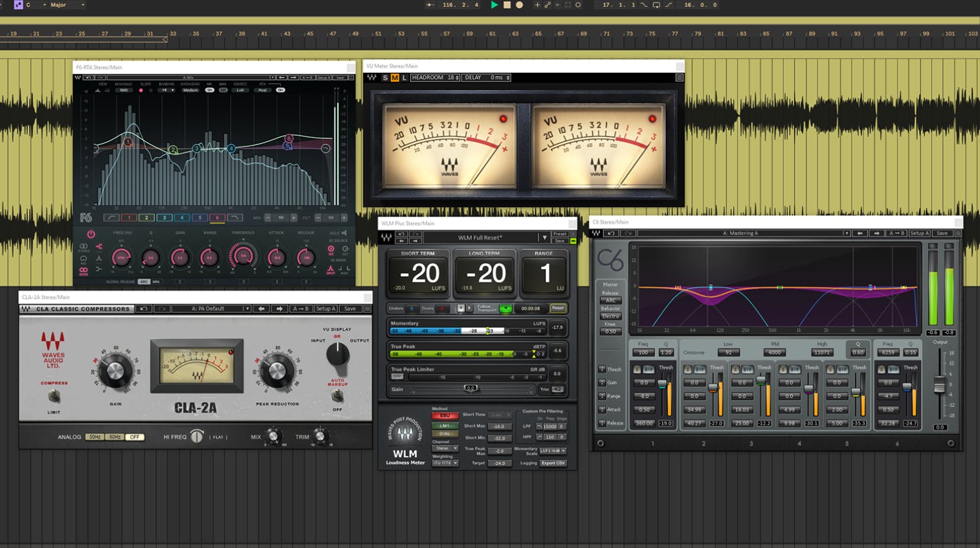Open the CLA-2A preset dropdown 'A: PA Default'
This screenshot has width=980, height=548.
click(x=211, y=309)
